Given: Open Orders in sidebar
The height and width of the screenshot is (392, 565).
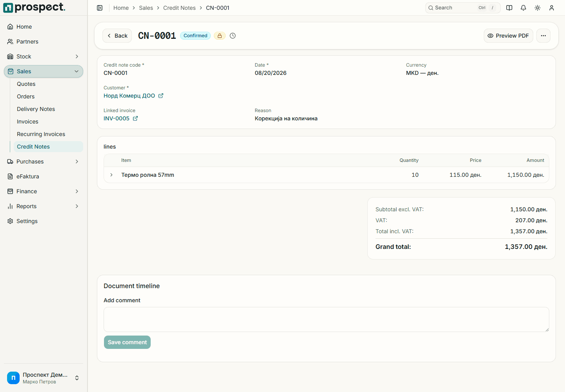Looking at the screenshot, I should click(26, 96).
